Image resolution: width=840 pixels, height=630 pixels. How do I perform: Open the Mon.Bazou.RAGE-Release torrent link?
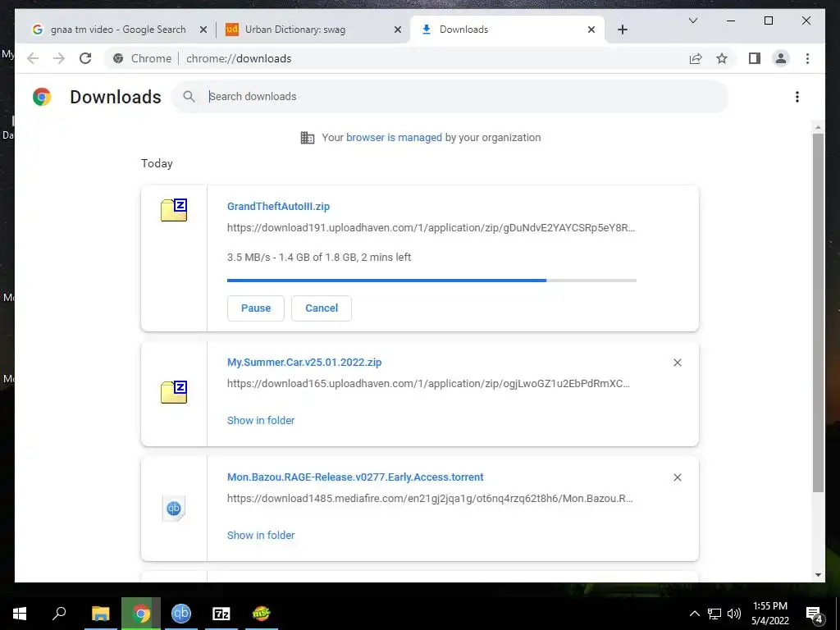pyautogui.click(x=355, y=477)
